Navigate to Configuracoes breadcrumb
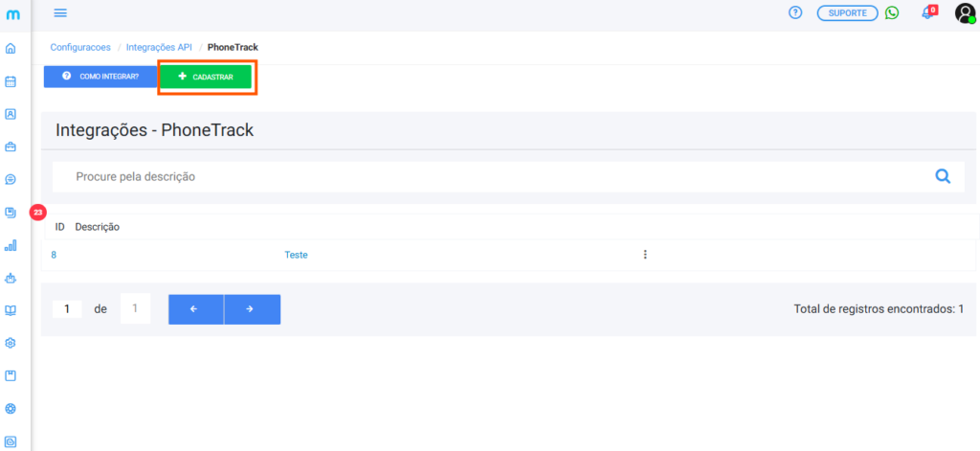The height and width of the screenshot is (451, 980). [x=80, y=47]
